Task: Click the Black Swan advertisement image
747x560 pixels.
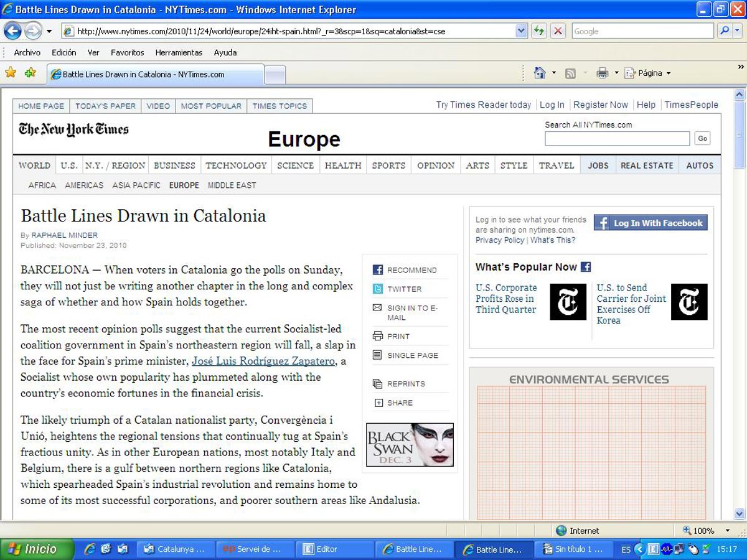Action: tap(410, 445)
